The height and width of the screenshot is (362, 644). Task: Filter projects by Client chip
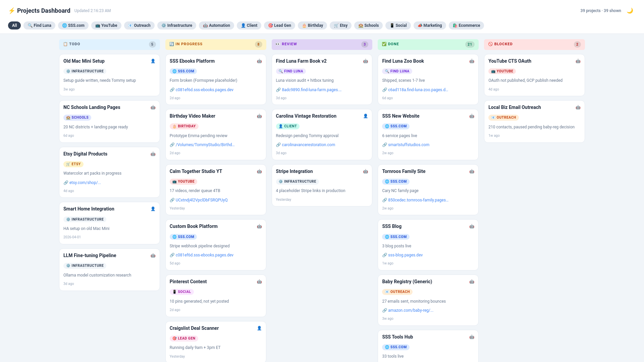point(249,25)
